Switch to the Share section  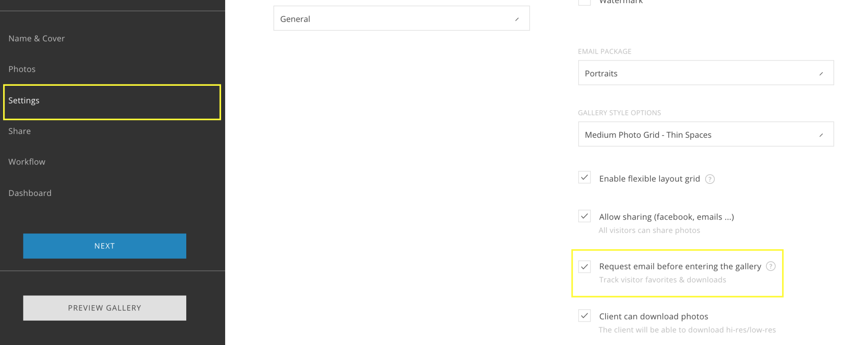[x=20, y=131]
